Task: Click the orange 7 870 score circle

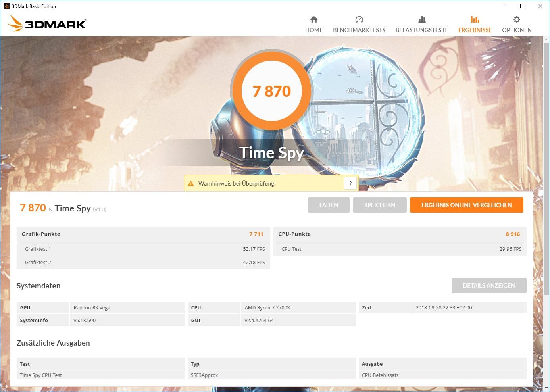Action: click(x=272, y=91)
